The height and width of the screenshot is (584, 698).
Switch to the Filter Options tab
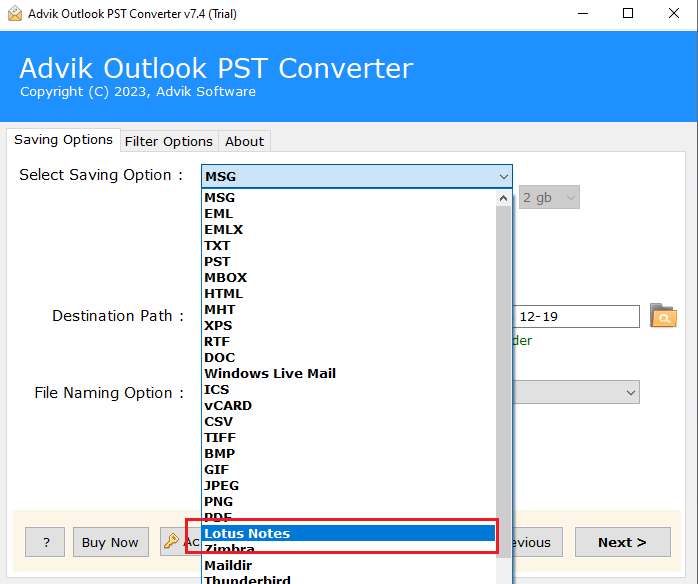pyautogui.click(x=169, y=141)
